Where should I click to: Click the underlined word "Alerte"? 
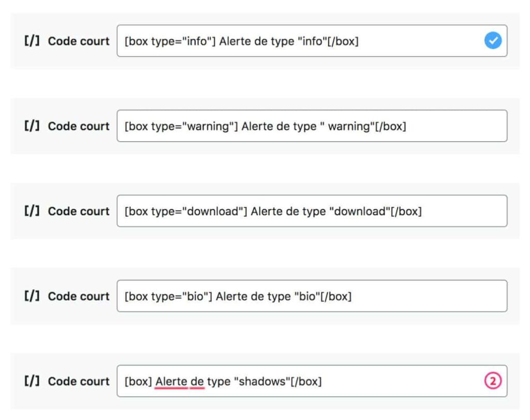171,382
